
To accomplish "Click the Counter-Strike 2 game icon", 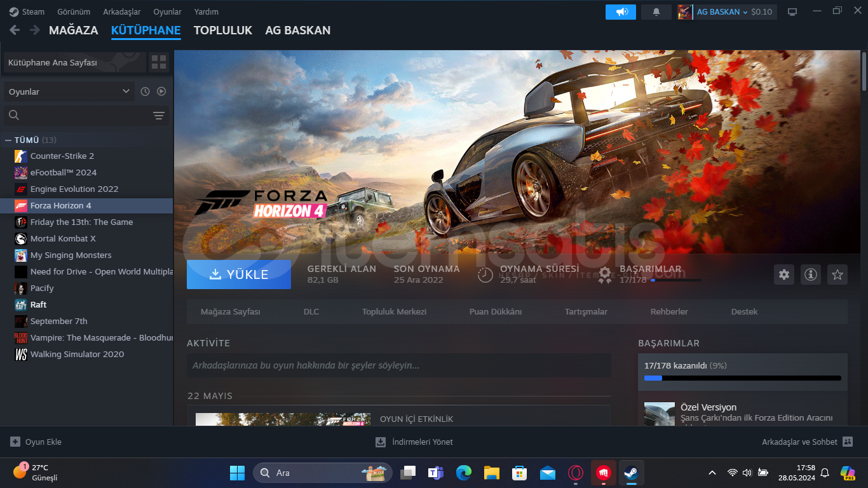I will coord(21,156).
